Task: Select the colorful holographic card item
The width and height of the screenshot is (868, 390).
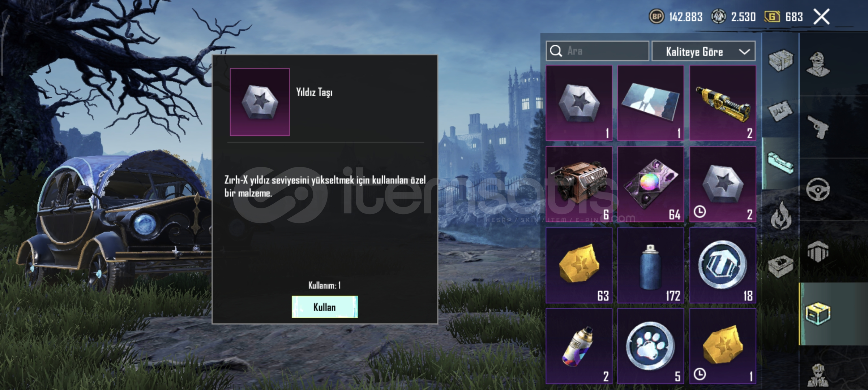Action: pos(650,184)
